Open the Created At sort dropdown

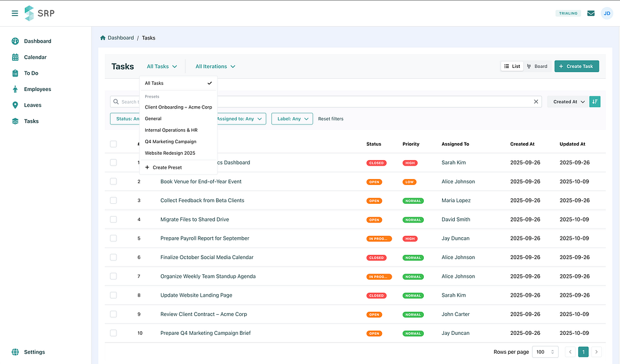pyautogui.click(x=568, y=102)
